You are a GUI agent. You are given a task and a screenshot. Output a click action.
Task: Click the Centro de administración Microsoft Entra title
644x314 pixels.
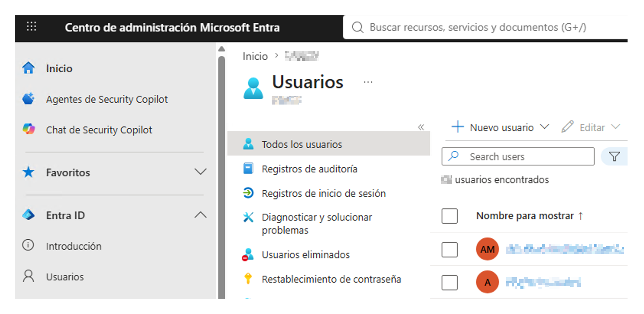(172, 28)
